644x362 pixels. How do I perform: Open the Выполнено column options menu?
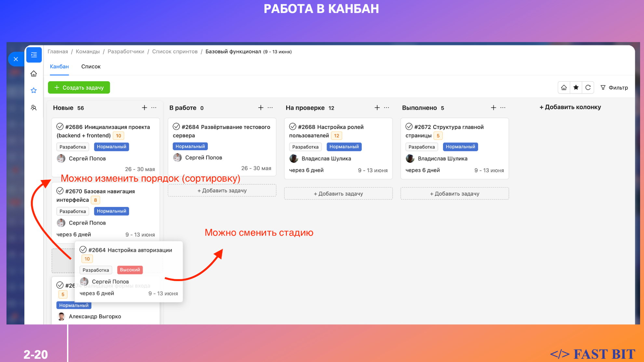coord(503,108)
